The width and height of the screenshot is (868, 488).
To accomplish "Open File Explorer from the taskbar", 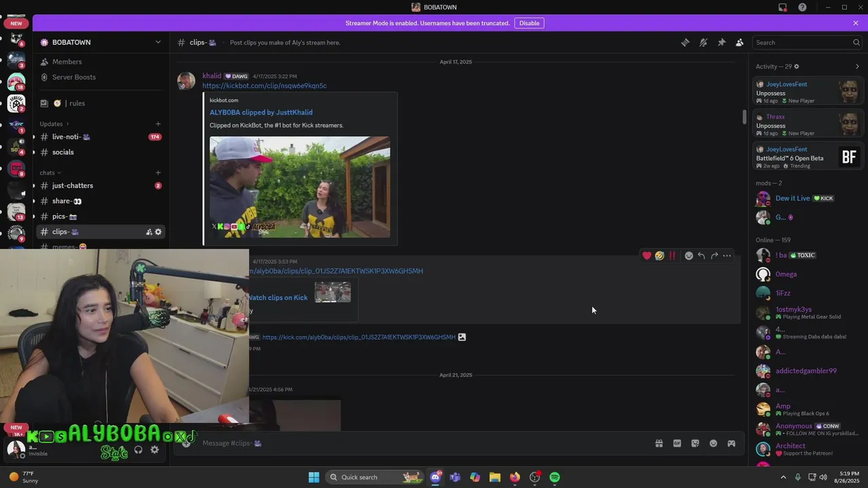I will 494,477.
